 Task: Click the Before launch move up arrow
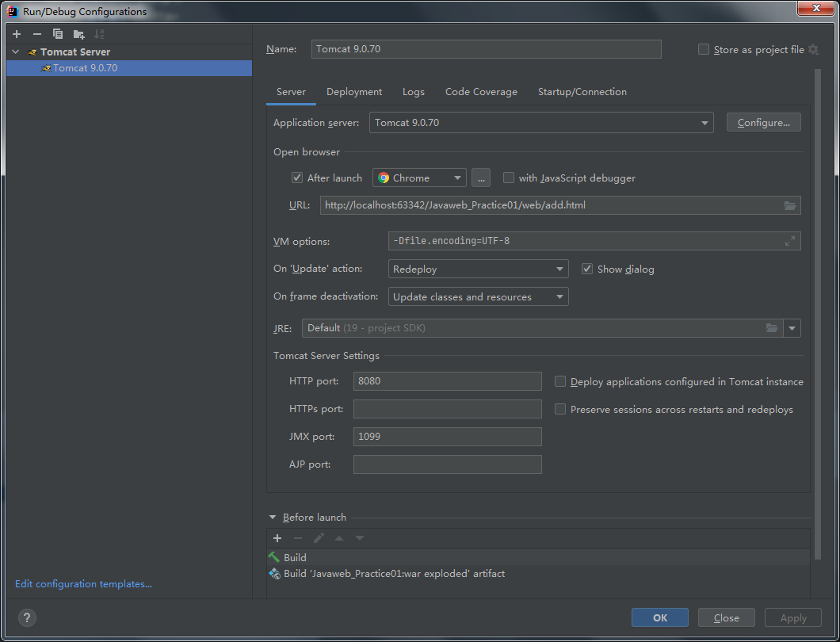339,538
